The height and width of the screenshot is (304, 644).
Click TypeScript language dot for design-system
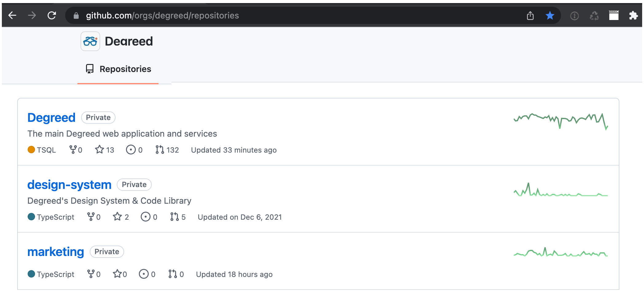click(x=31, y=217)
